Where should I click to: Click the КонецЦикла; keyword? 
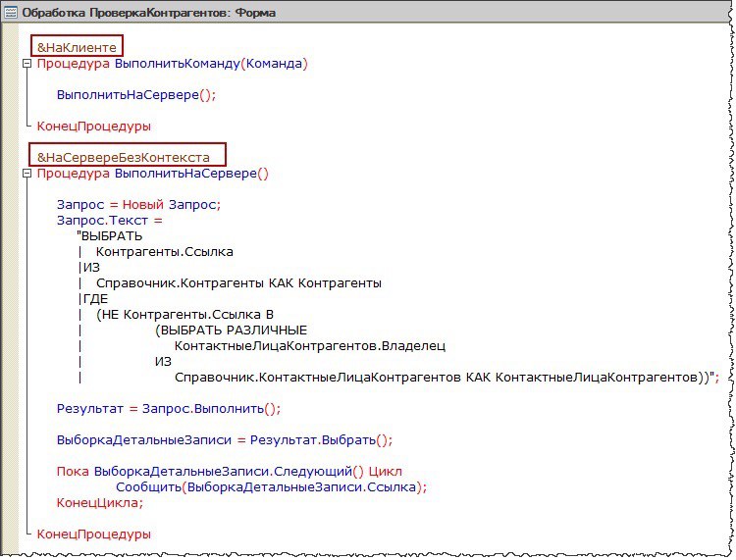(x=99, y=503)
